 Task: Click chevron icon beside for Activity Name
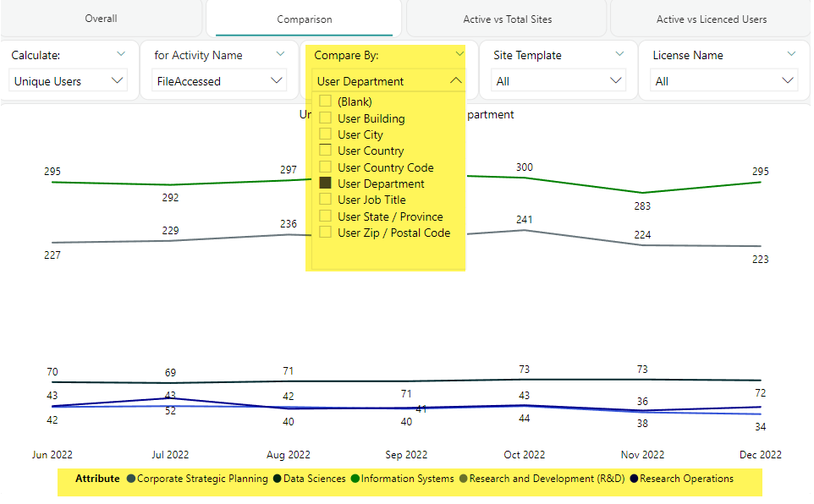[281, 54]
